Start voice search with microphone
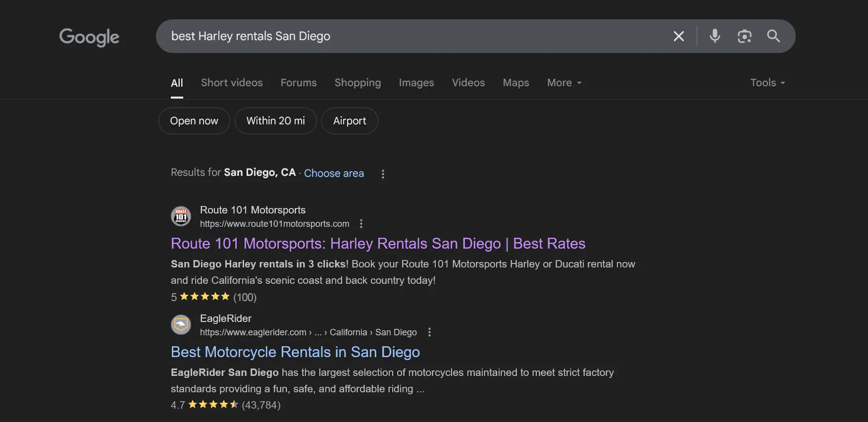Viewport: 868px width, 422px height. pyautogui.click(x=715, y=36)
